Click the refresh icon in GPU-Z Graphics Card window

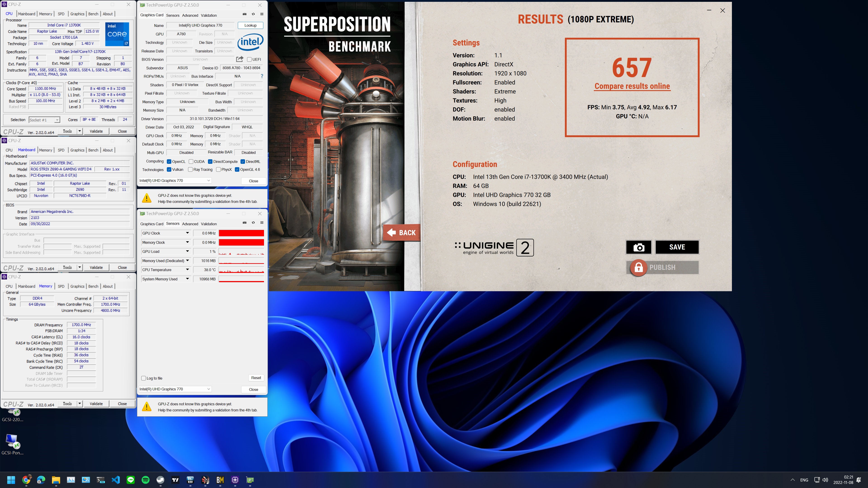pos(253,14)
